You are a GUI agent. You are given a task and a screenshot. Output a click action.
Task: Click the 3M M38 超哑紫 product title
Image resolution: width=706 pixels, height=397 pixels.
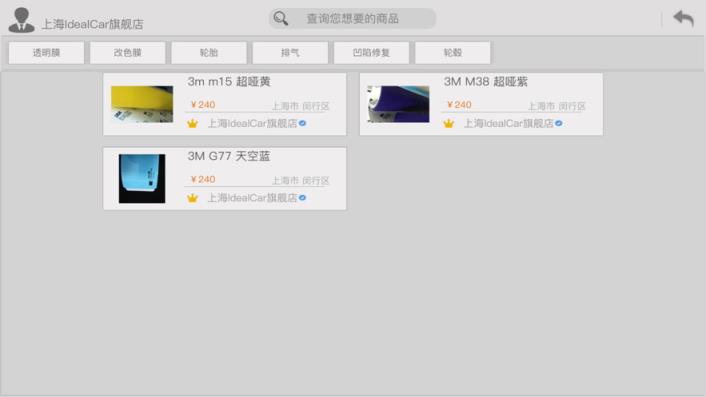point(485,81)
